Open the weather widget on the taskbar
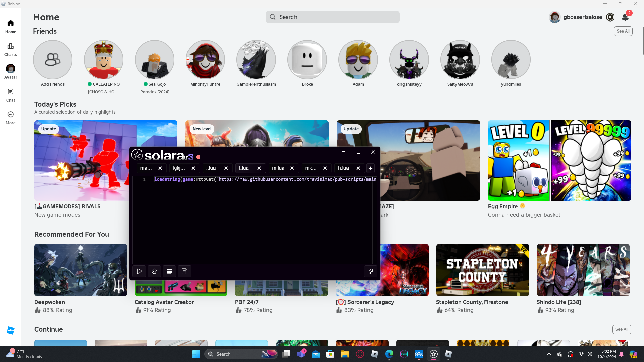 [x=24, y=354]
